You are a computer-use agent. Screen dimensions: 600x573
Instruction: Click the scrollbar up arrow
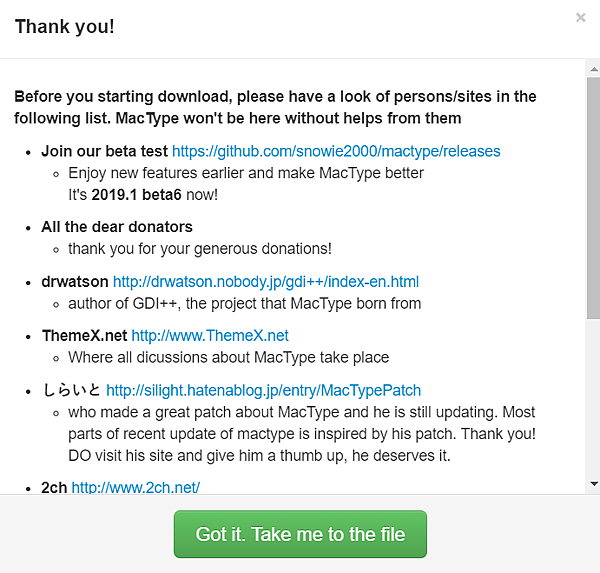click(x=593, y=68)
